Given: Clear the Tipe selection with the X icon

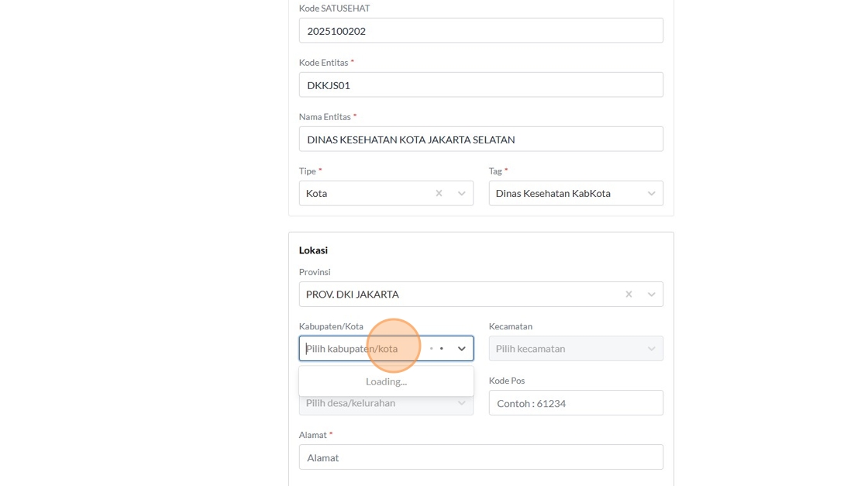Looking at the screenshot, I should click(439, 194).
